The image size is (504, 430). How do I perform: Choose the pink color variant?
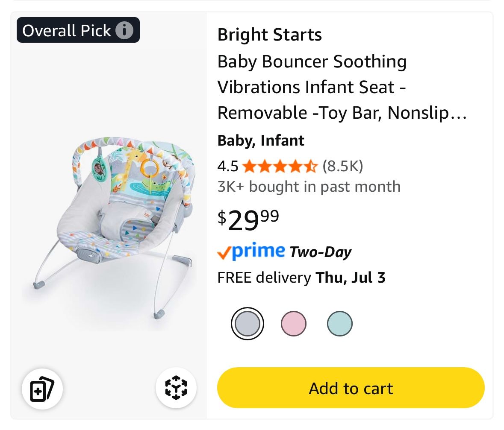pos(294,323)
